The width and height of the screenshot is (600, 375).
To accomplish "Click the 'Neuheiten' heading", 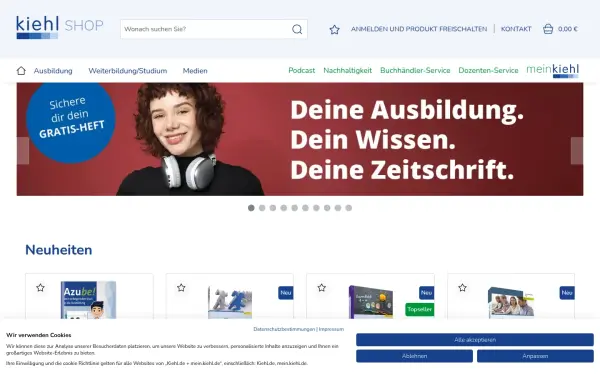I will point(59,250).
